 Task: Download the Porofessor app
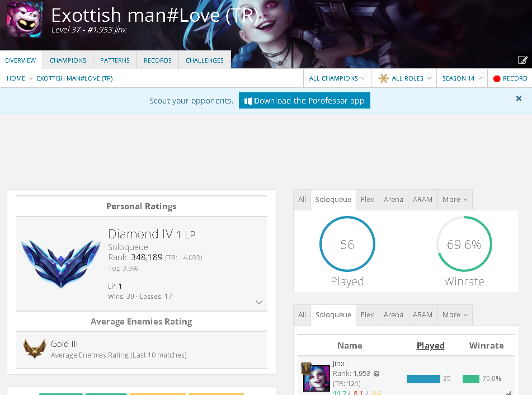coord(304,101)
